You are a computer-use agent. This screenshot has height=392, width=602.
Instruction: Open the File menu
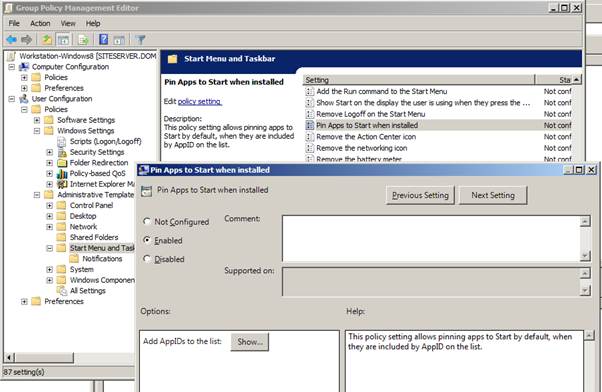click(14, 23)
